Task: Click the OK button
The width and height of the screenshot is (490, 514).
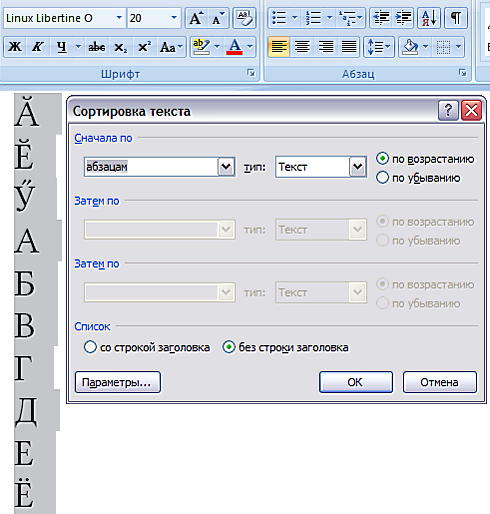Action: [356, 382]
